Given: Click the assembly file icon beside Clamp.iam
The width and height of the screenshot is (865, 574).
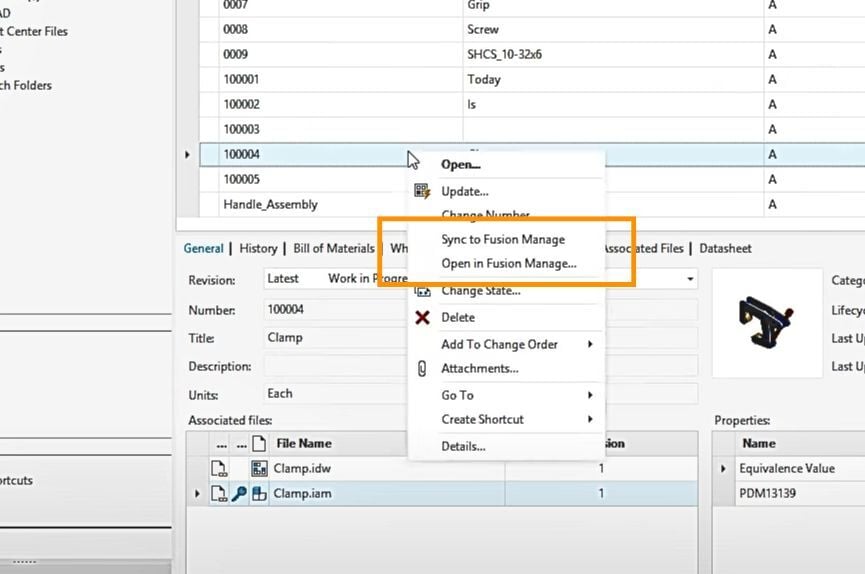Looking at the screenshot, I should point(259,493).
